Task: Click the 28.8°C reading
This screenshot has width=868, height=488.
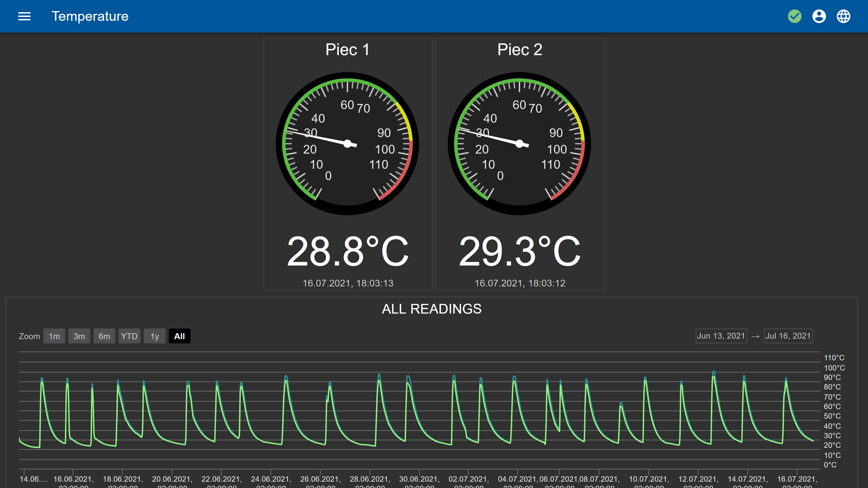Action: 348,251
